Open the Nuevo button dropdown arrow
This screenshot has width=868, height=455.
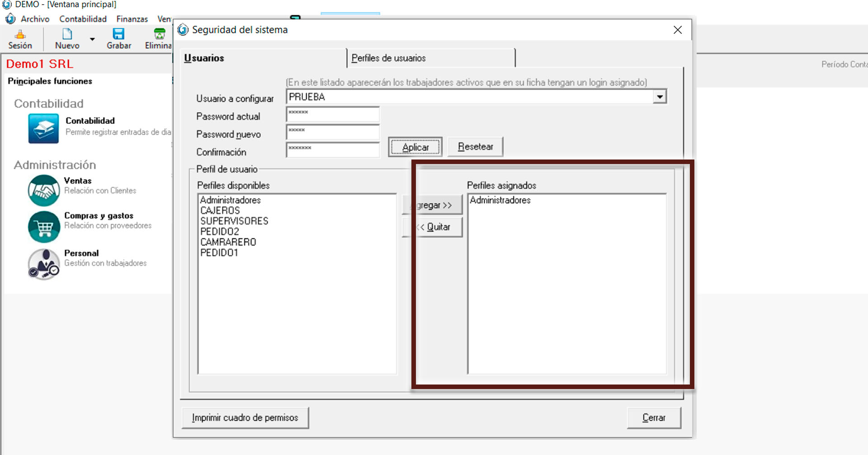[x=92, y=39]
